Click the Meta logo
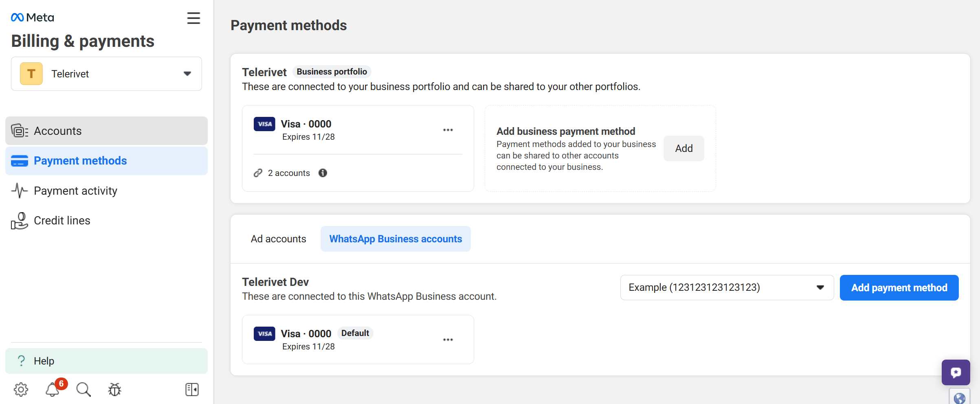Image resolution: width=980 pixels, height=404 pixels. tap(32, 18)
